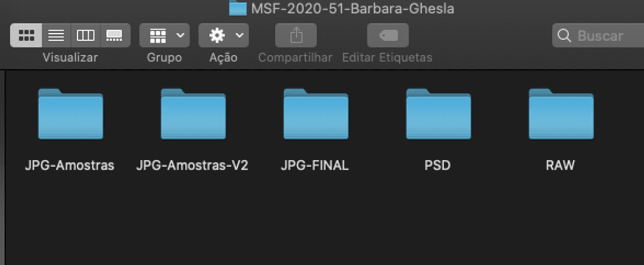This screenshot has height=265, width=644.
Task: Click the Editar Etiquetas tag icon
Action: pos(387,36)
